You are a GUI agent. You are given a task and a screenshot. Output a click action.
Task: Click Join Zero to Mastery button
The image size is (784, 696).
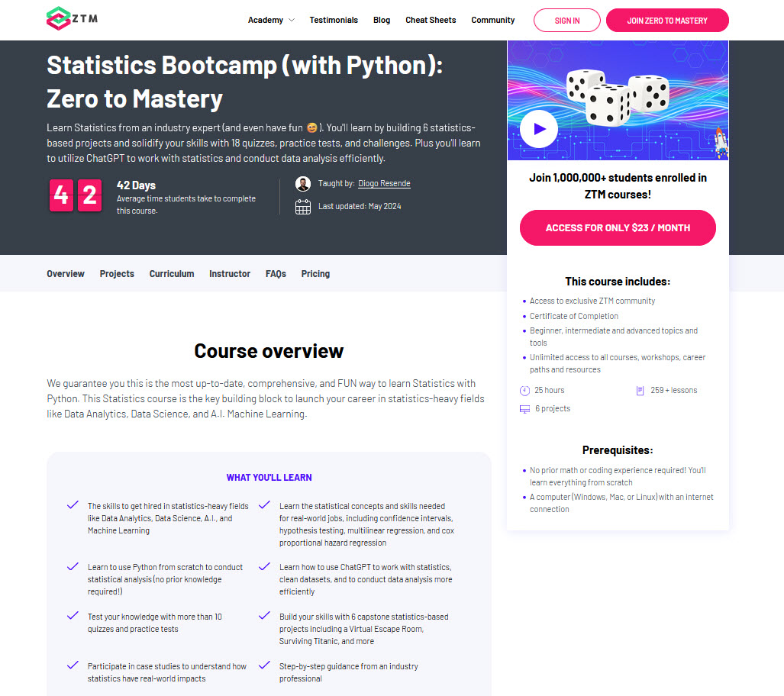point(667,21)
